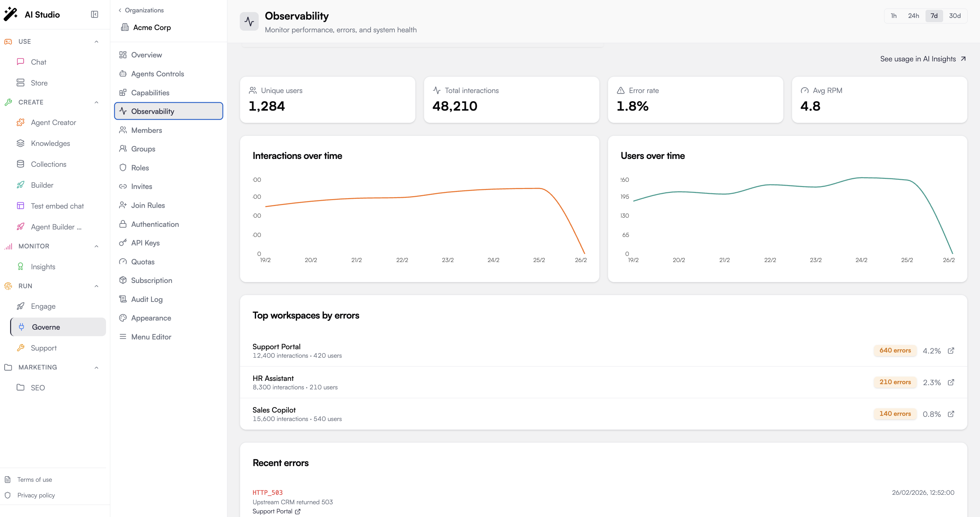Image resolution: width=980 pixels, height=517 pixels.
Task: Open the external link icon for Support Portal row
Action: [x=951, y=351]
